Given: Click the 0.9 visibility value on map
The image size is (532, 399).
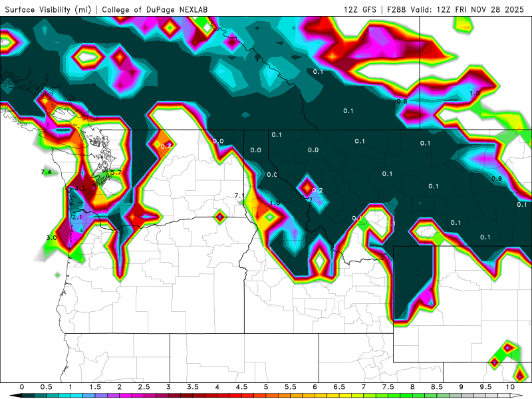Looking at the screenshot, I should coord(497,178).
